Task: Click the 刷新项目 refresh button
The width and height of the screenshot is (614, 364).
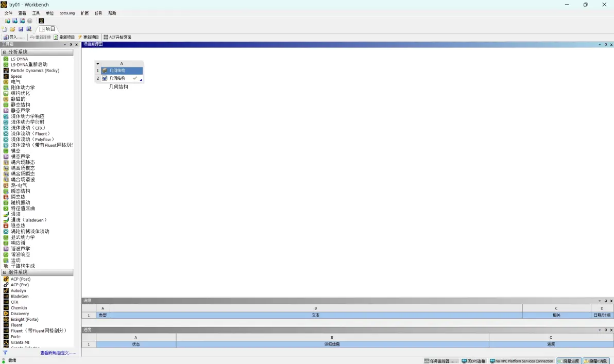Action: point(64,37)
